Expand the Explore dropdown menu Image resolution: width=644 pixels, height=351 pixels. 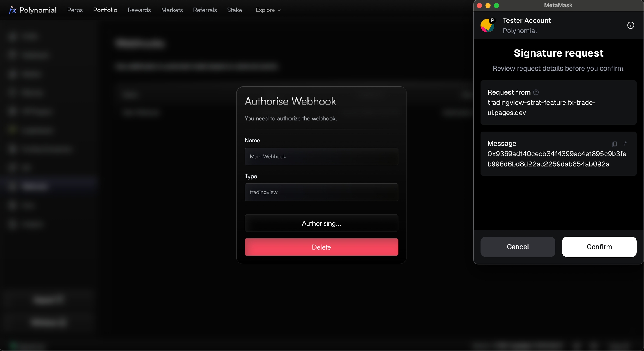click(x=268, y=10)
